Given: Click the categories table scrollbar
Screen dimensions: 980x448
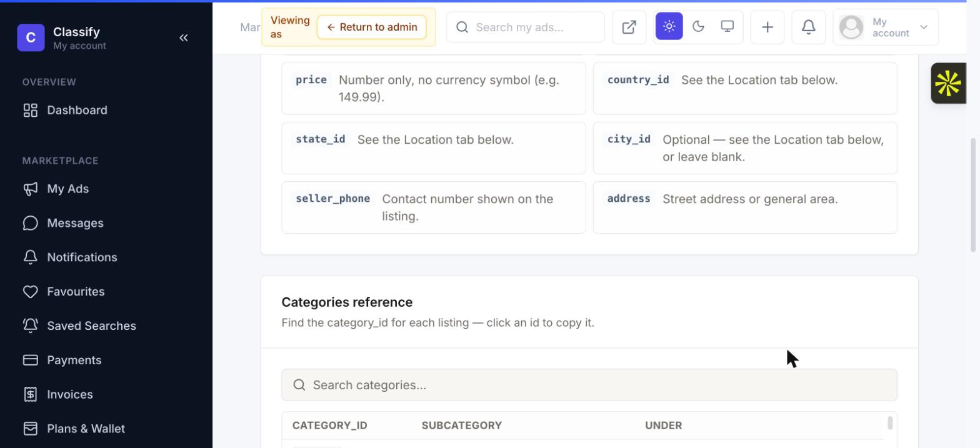Looking at the screenshot, I should coord(890,423).
